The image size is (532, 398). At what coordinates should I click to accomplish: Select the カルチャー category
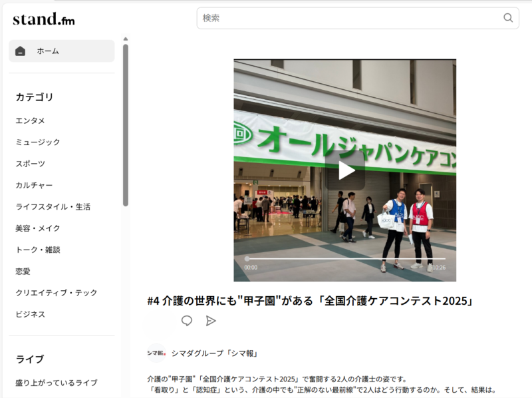[34, 185]
